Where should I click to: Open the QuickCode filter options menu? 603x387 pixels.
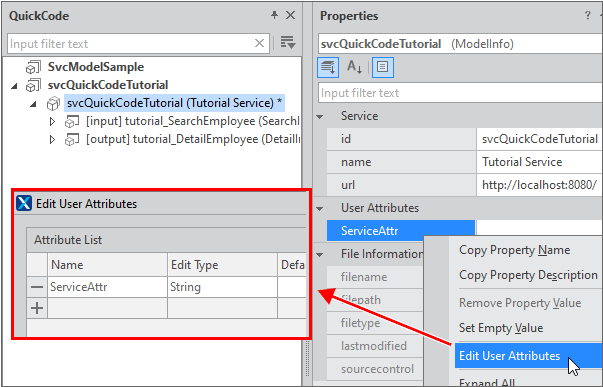(288, 43)
